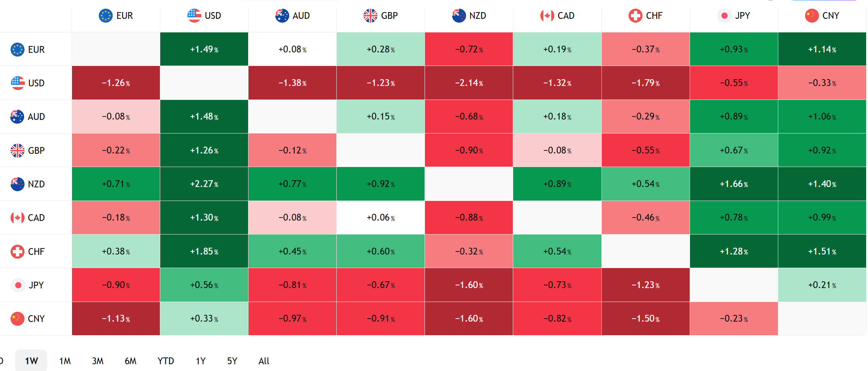This screenshot has width=868, height=371.
Task: Click the EUR flag icon in column header
Action: [106, 16]
